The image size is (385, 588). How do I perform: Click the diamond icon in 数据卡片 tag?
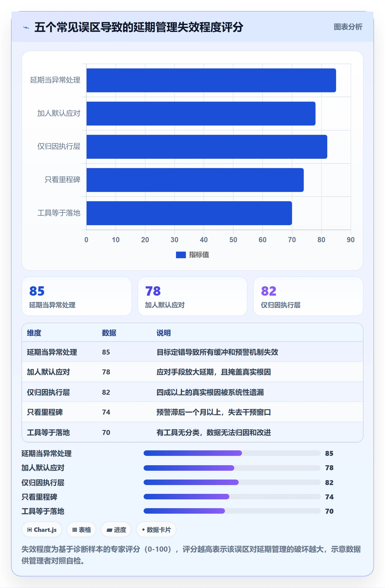coord(143,530)
